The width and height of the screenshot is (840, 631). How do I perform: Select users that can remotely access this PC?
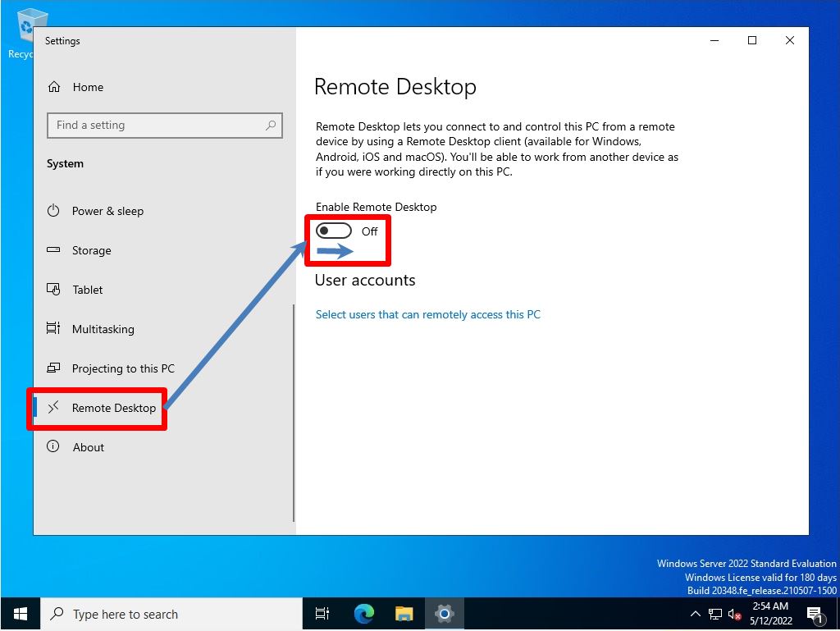427,314
